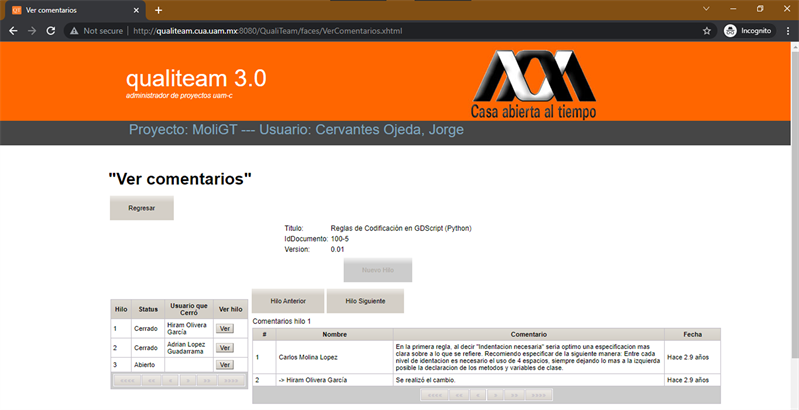
Task: Open the Chrome three-dot menu
Action: click(786, 31)
